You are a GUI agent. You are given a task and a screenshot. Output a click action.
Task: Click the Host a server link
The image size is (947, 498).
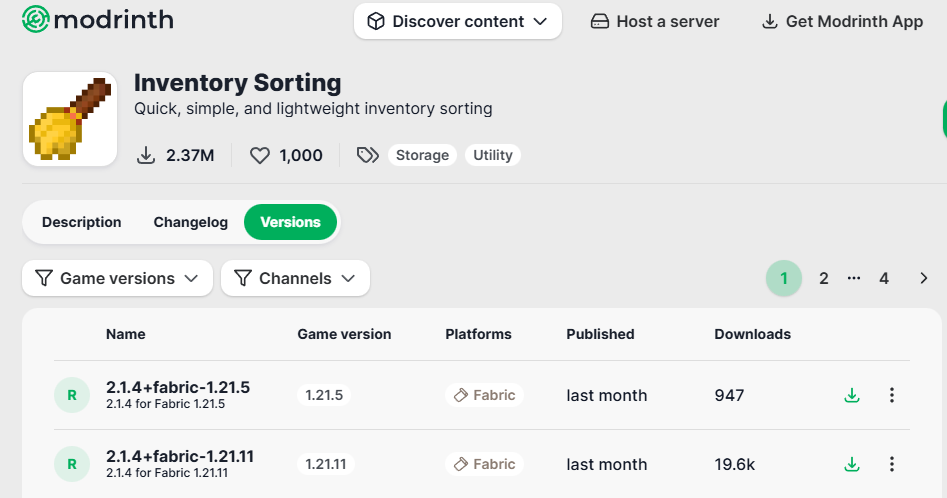(655, 21)
